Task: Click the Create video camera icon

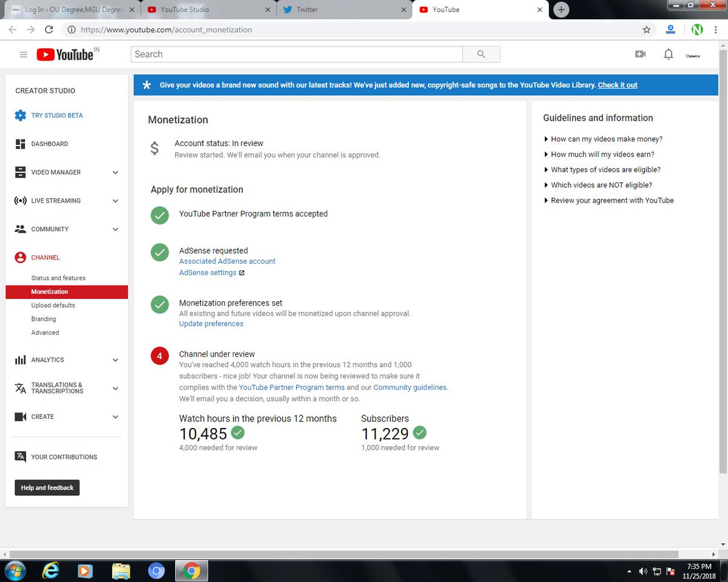Action: click(20, 417)
